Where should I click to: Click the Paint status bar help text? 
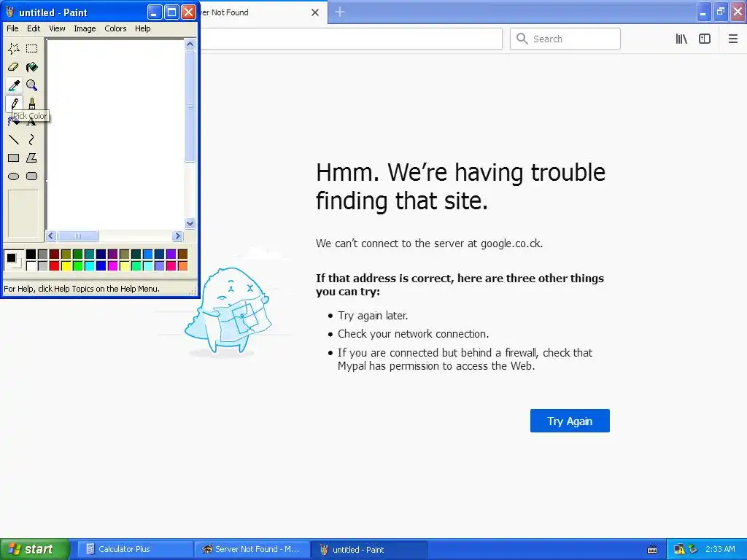82,289
